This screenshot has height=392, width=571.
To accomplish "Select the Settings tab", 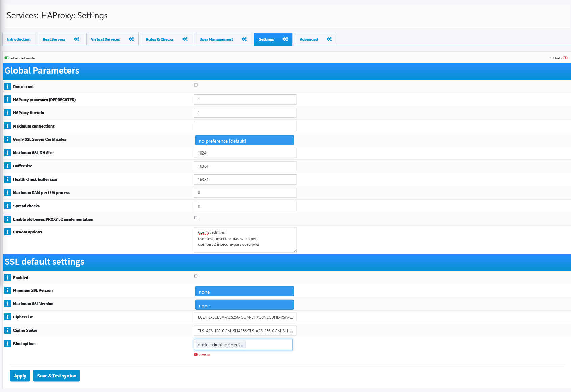I will coord(266,39).
